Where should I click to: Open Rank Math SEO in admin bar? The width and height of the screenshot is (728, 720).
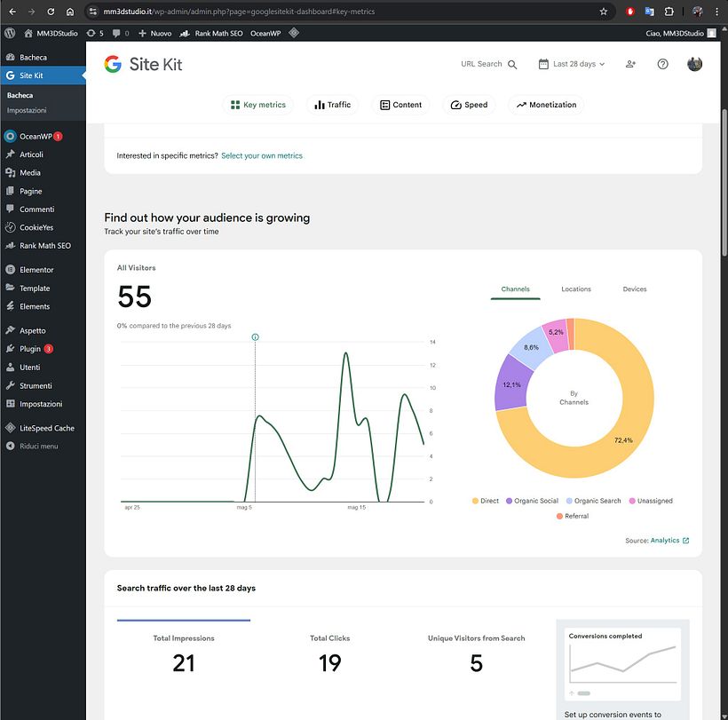coord(211,33)
